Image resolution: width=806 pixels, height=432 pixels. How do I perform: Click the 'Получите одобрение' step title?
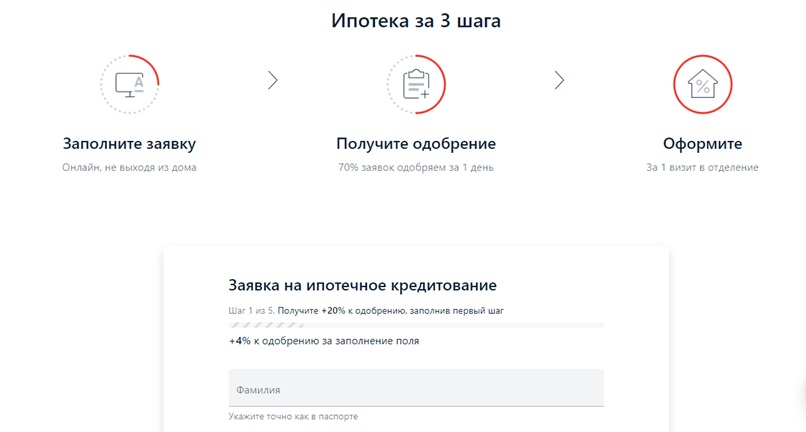point(416,143)
